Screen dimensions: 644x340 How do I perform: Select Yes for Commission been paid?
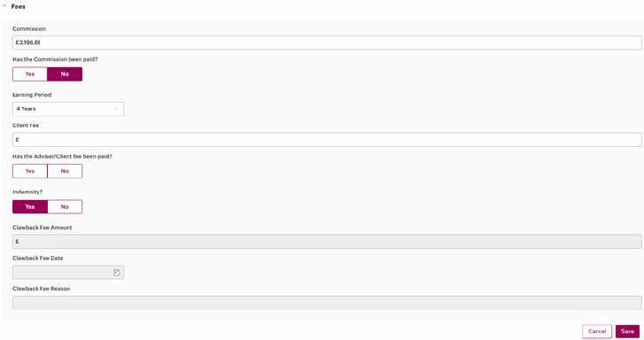coord(30,74)
